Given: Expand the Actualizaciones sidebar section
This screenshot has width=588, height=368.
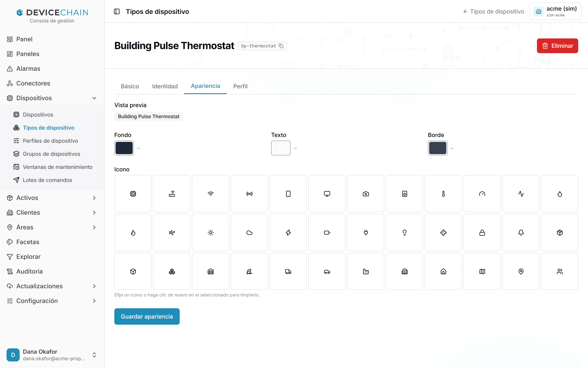Looking at the screenshot, I should tap(52, 286).
